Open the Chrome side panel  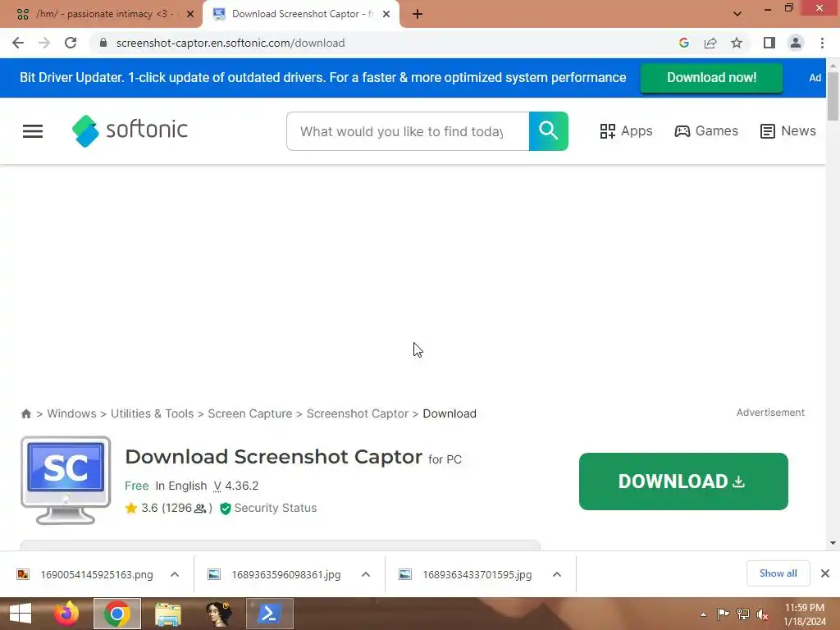pos(769,43)
